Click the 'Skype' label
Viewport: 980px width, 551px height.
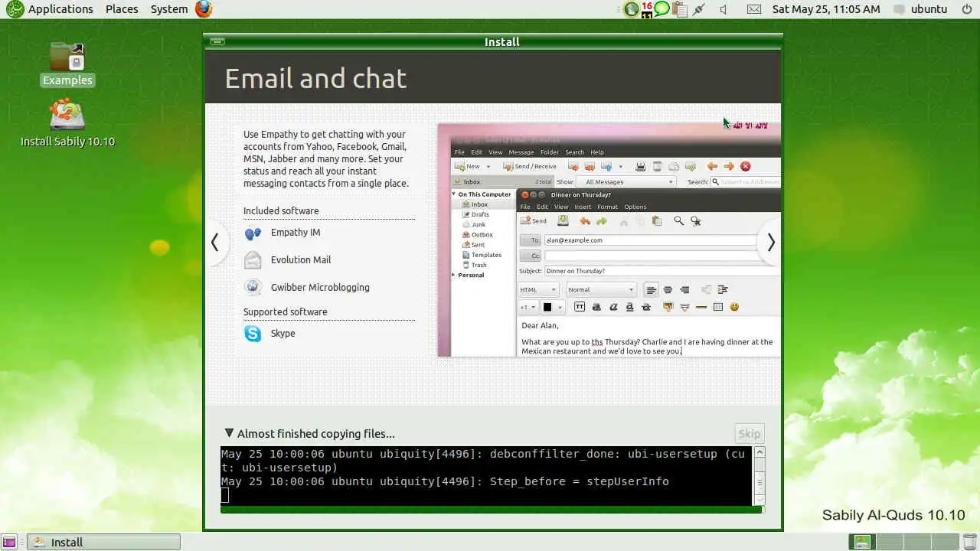click(283, 334)
